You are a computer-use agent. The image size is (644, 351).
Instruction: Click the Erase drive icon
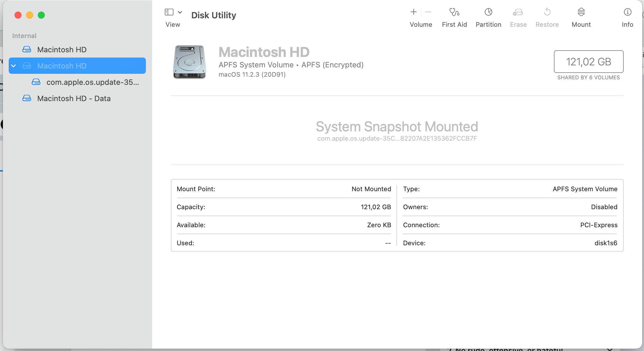pyautogui.click(x=518, y=12)
